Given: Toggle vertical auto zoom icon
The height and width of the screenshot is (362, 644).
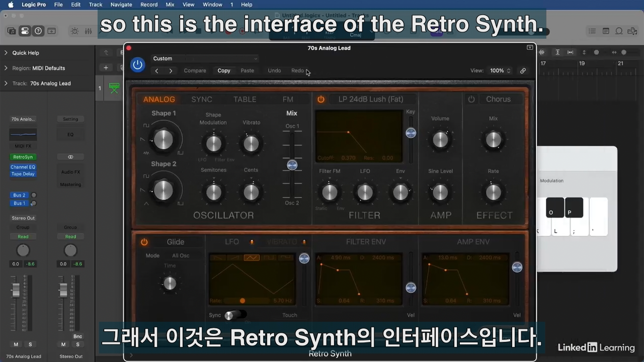Looking at the screenshot, I should pos(557,52).
